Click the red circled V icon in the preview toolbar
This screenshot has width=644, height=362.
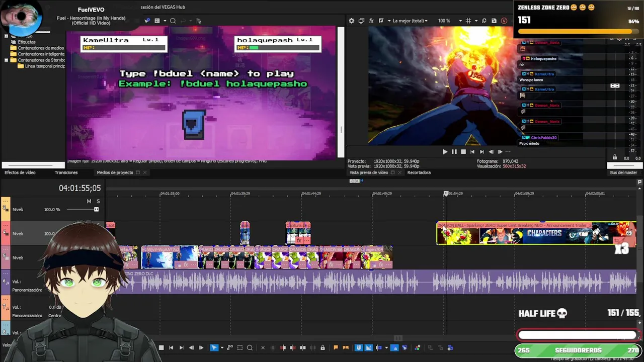click(x=504, y=21)
